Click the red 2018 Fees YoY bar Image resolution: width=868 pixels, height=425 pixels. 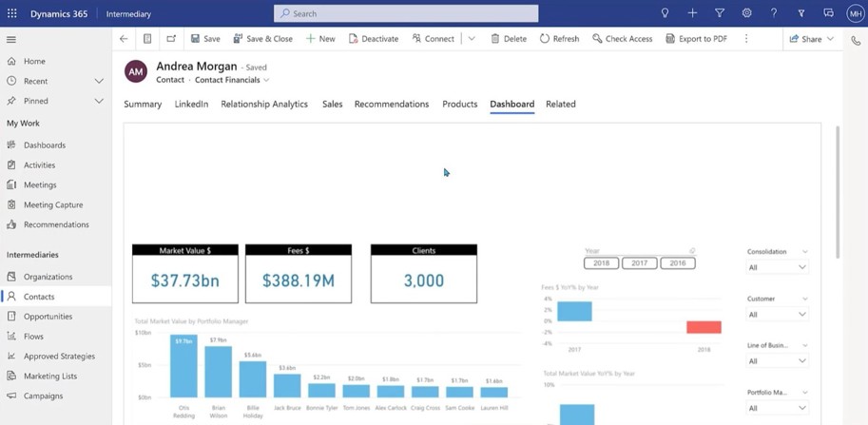pos(704,327)
